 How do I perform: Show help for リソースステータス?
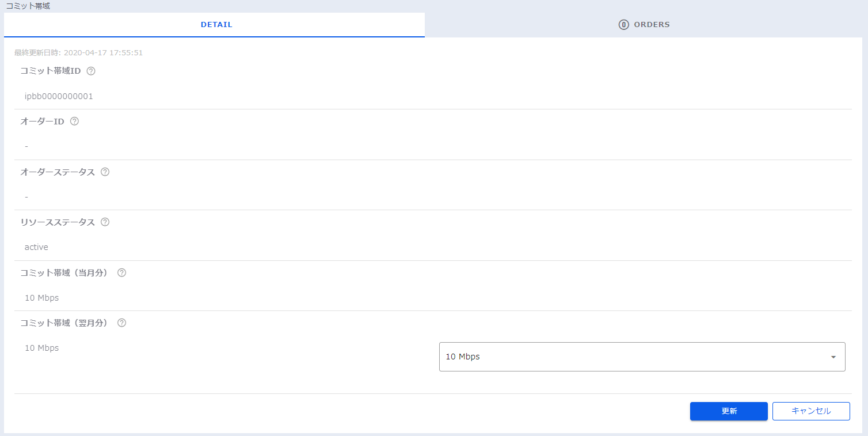[x=105, y=222]
